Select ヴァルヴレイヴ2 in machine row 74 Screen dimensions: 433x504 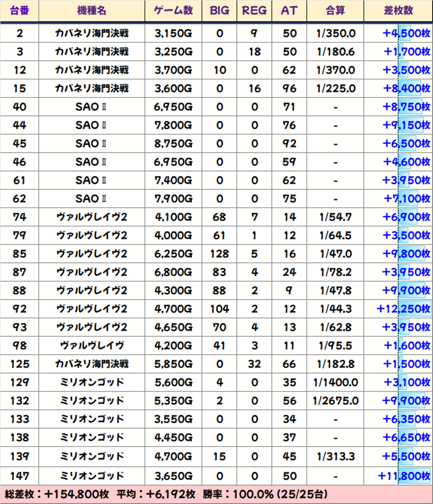coord(92,217)
